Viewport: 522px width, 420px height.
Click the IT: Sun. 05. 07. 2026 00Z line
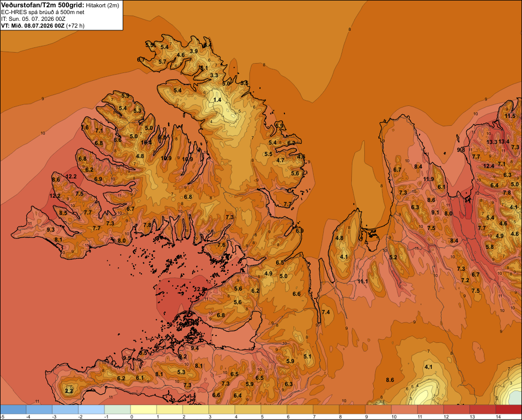(33, 19)
